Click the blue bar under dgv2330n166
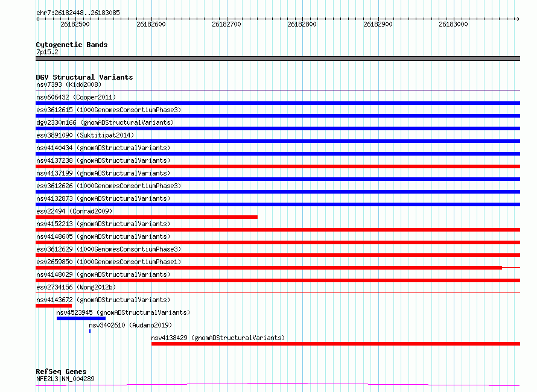The height and width of the screenshot is (392, 537). (278, 128)
